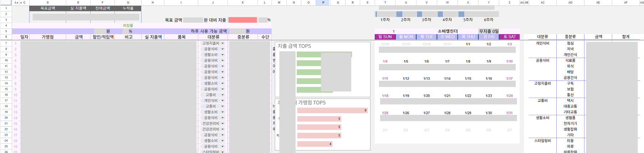Image resolution: width=644 pixels, height=153 pixels.
Task: Select the row 1 header
Action: coord(6,8)
